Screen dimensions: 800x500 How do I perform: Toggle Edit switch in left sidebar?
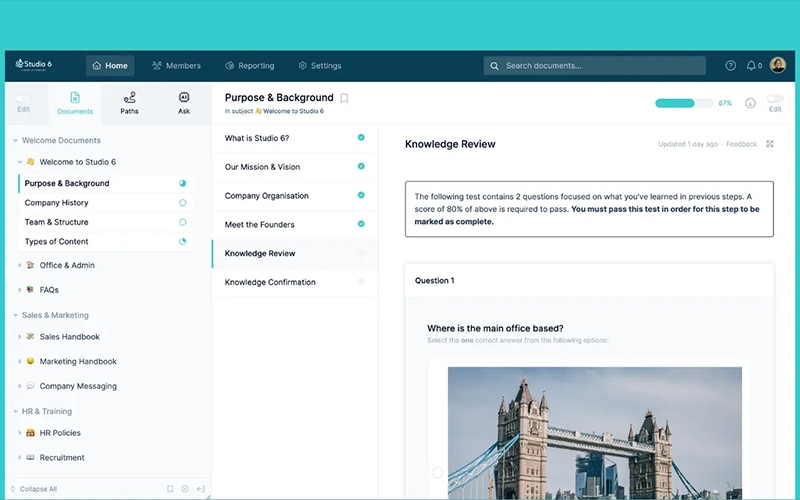click(22, 99)
